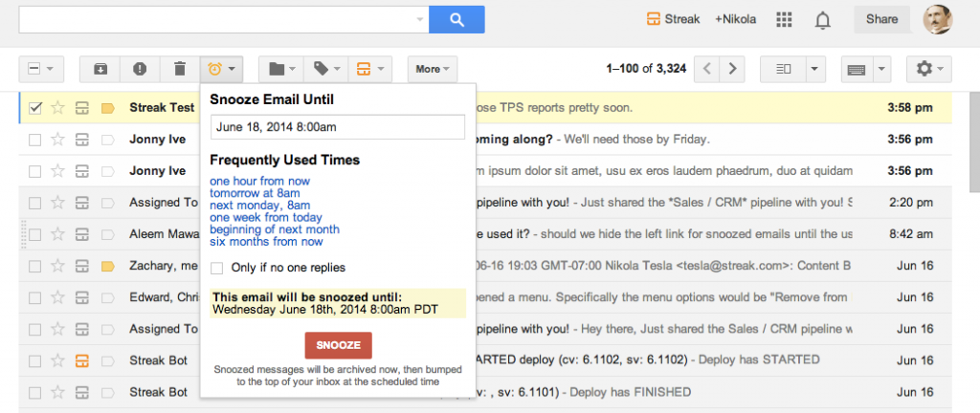The height and width of the screenshot is (413, 980).
Task: Click the Snooze Email Until date field
Action: point(338,127)
